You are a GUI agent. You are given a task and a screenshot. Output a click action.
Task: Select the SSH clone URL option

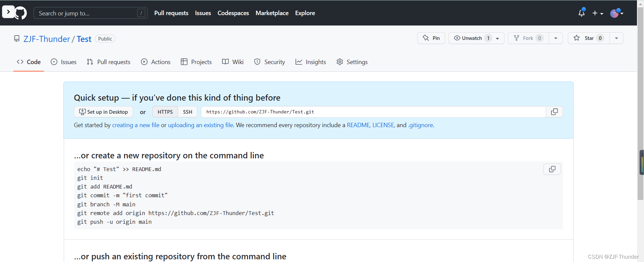[x=187, y=112]
